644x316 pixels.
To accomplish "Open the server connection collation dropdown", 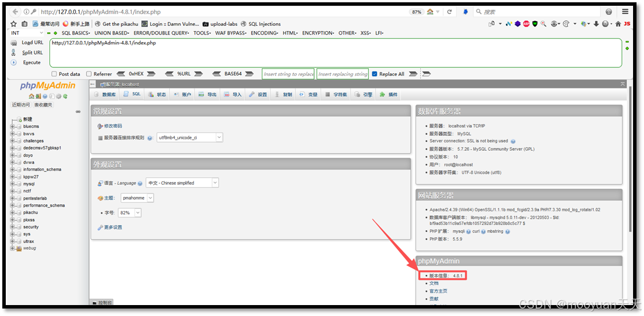I will (190, 138).
